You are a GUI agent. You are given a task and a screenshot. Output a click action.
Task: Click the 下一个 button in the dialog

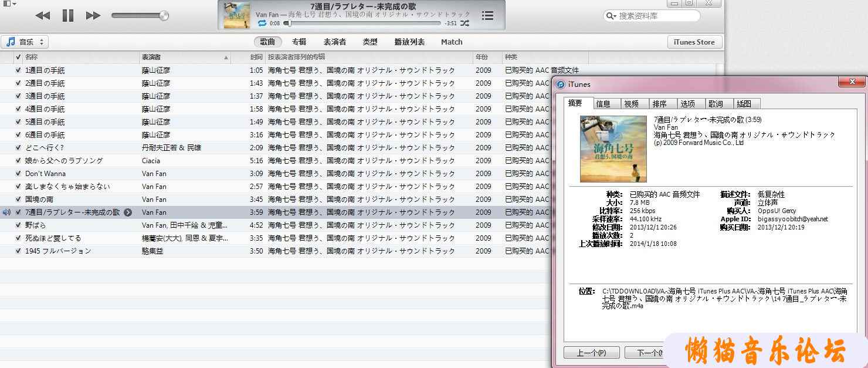click(x=645, y=353)
